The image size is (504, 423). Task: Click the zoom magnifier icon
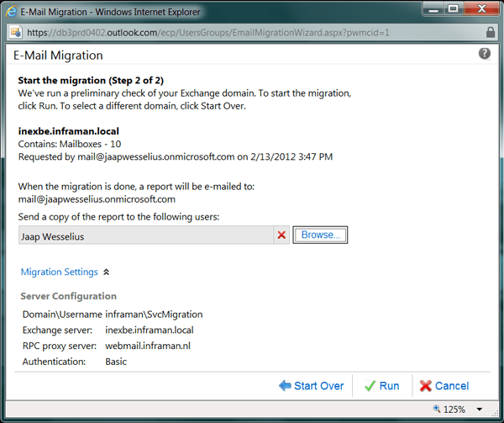click(437, 409)
